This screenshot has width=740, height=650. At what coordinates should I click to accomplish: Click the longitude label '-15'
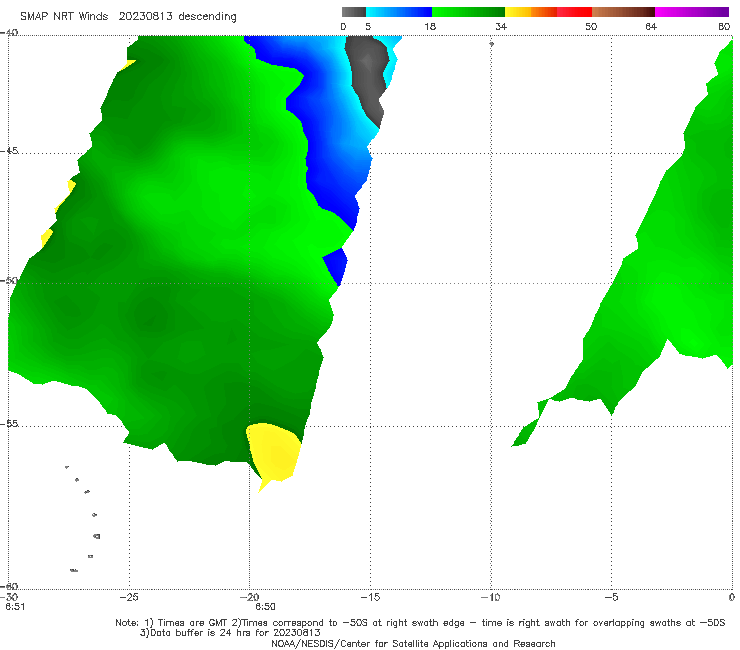point(370,597)
